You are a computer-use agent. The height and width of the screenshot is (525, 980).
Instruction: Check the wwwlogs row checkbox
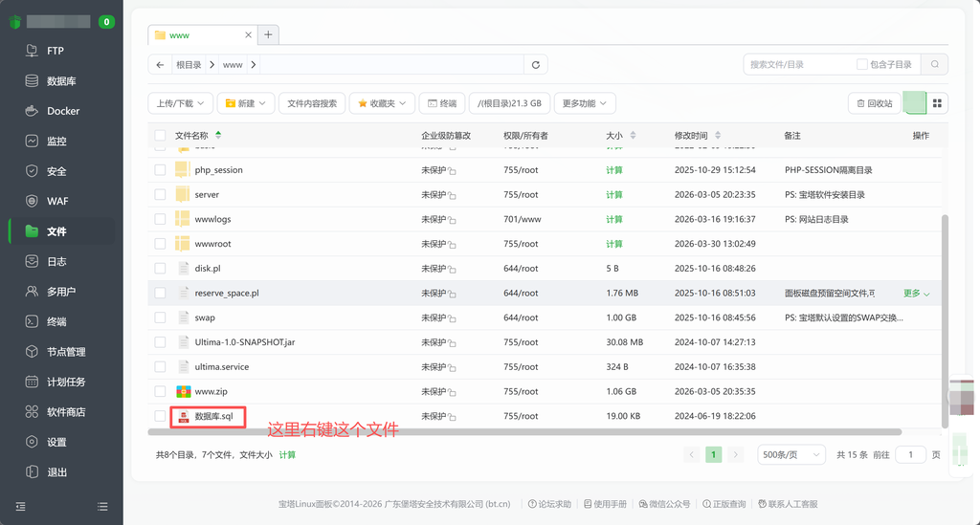coord(160,219)
